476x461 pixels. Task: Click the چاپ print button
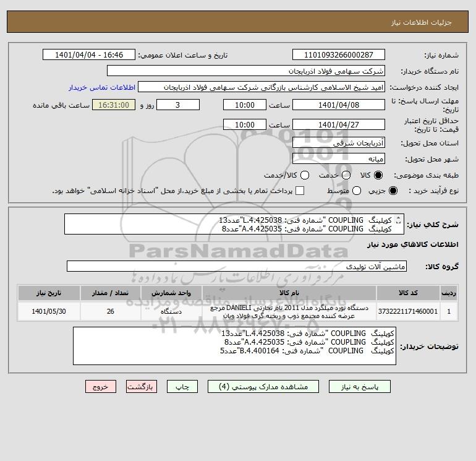coord(182,387)
